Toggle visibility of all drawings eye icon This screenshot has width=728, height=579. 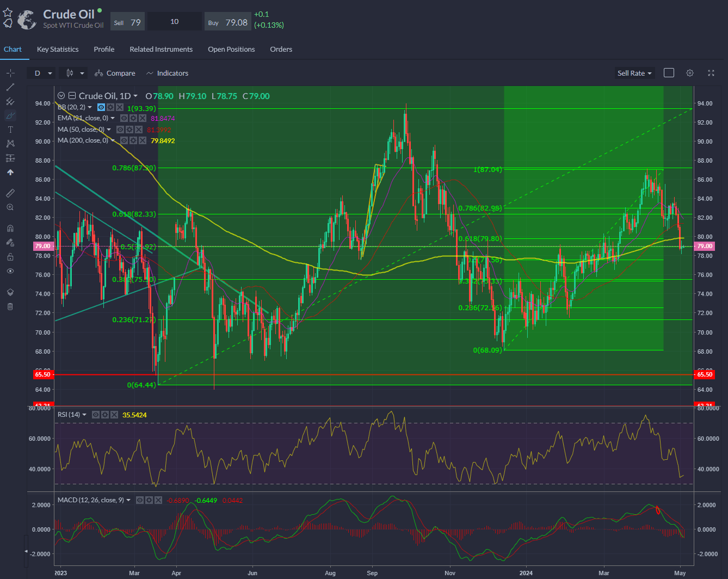10,271
